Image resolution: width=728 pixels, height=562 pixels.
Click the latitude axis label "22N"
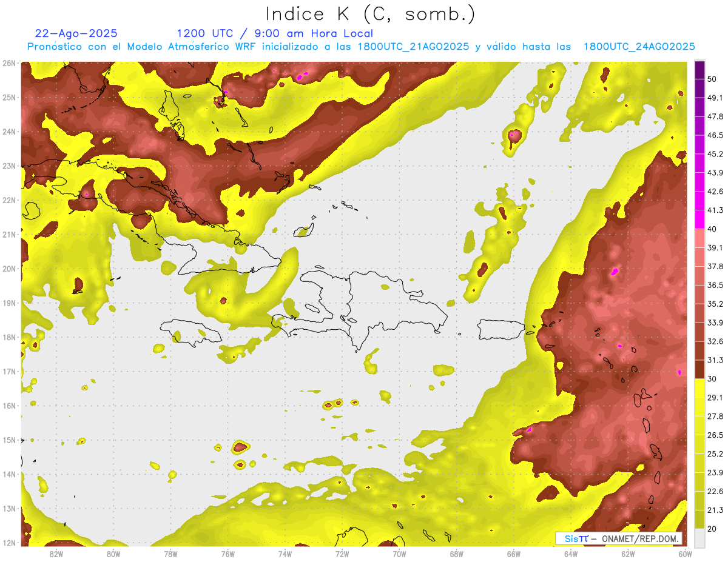[x=9, y=200]
